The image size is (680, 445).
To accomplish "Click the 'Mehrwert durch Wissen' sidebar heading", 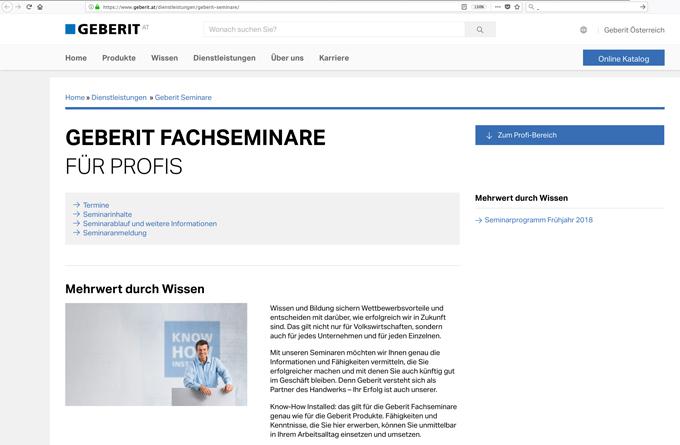I will click(521, 198).
